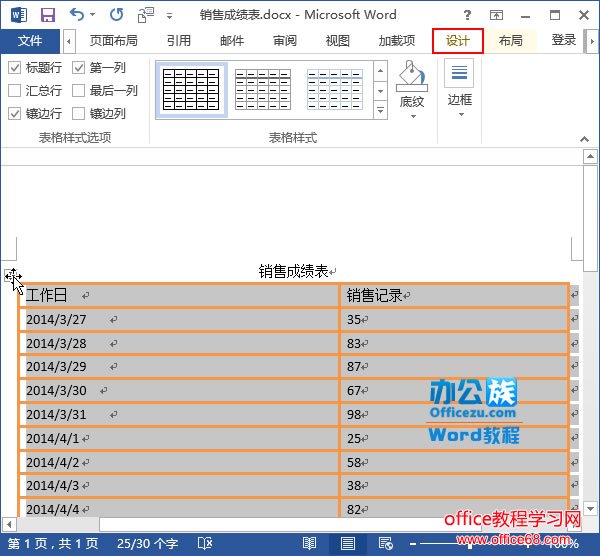The height and width of the screenshot is (556, 600).
Task: Click the 2014/3/27 date cell
Action: pos(179,320)
